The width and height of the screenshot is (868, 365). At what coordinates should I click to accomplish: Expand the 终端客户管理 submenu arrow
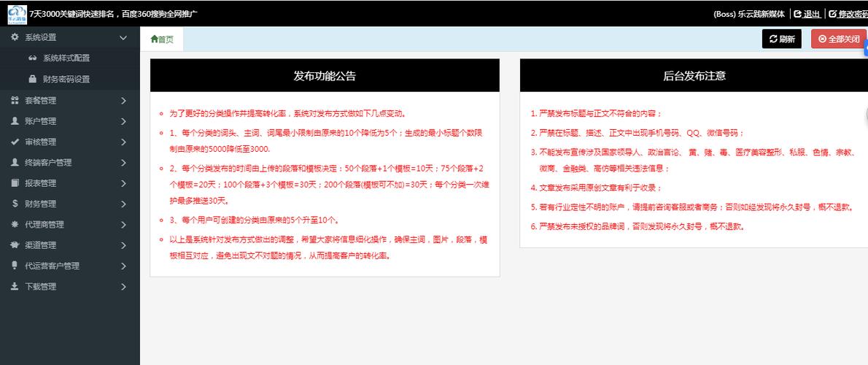click(x=123, y=163)
